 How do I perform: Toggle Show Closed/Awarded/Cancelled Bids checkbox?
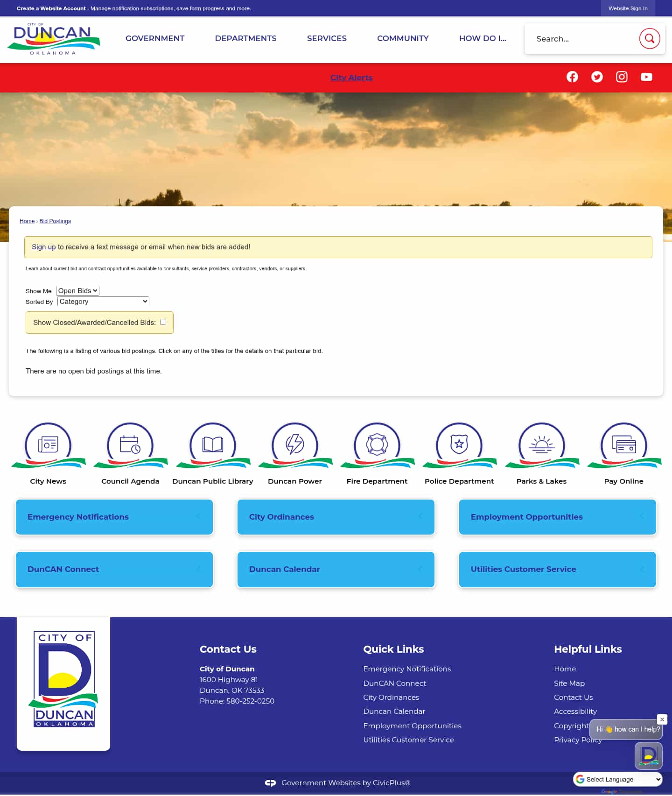[163, 322]
